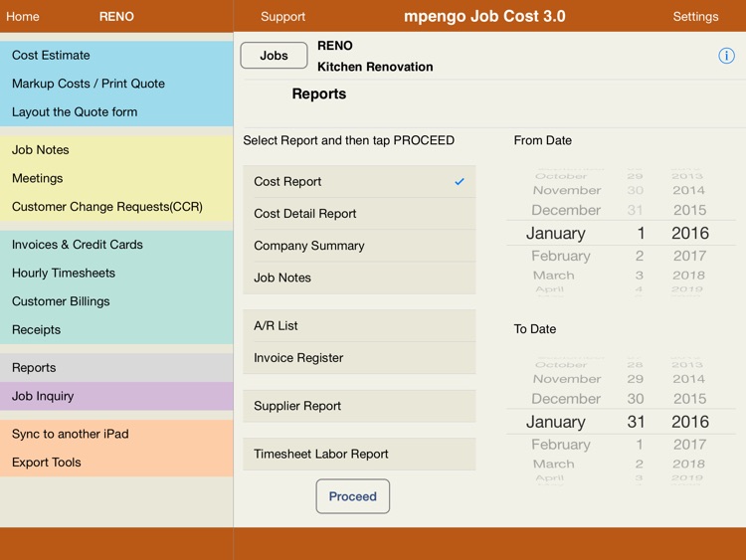Image resolution: width=746 pixels, height=560 pixels.
Task: Open Sync to another iPad
Action: (116, 434)
